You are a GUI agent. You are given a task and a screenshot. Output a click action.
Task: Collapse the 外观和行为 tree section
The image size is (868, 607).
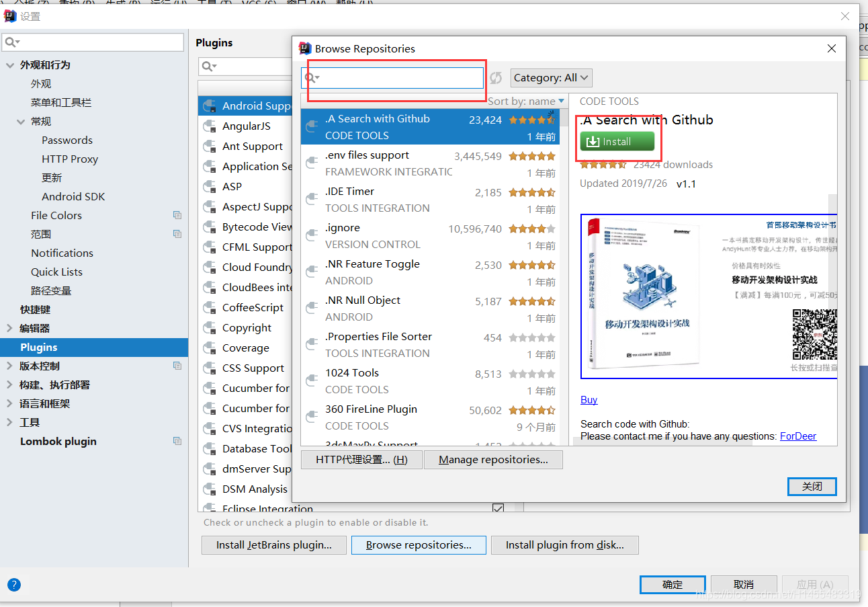tap(9, 65)
